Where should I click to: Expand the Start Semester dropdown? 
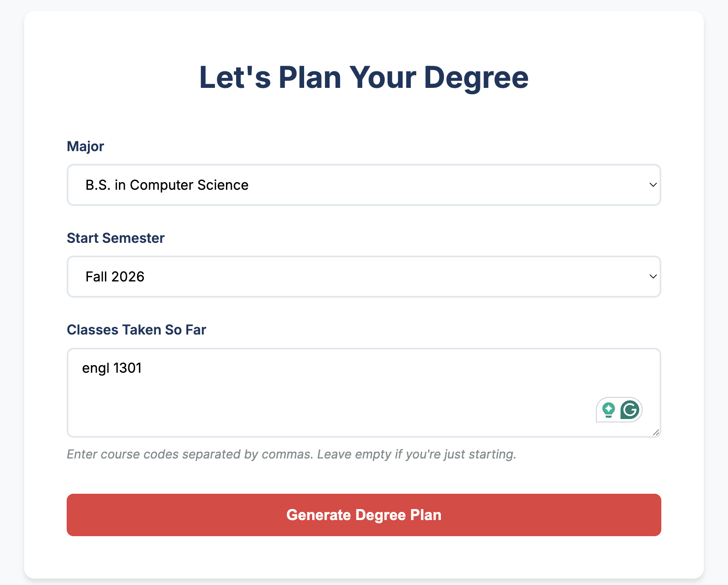pos(364,277)
